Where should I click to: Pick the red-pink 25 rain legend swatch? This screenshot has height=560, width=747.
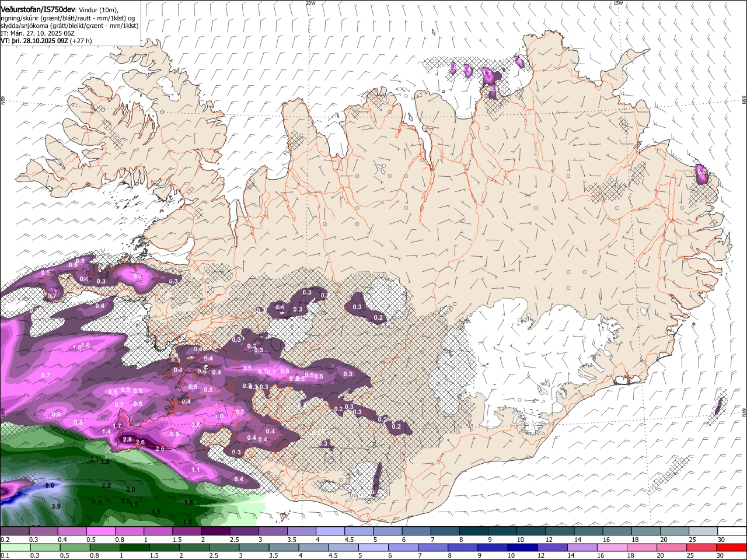pyautogui.click(x=702, y=548)
